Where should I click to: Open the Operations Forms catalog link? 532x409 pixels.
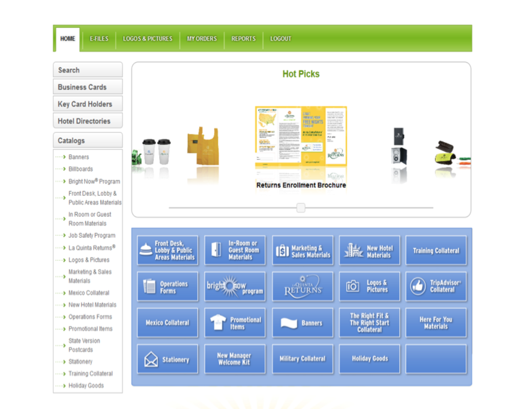coord(90,317)
